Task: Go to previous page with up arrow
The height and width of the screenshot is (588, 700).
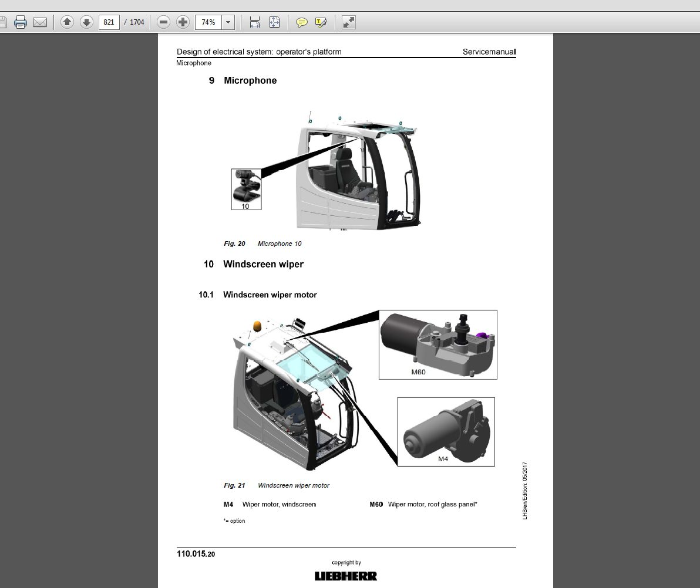Action: (x=67, y=22)
